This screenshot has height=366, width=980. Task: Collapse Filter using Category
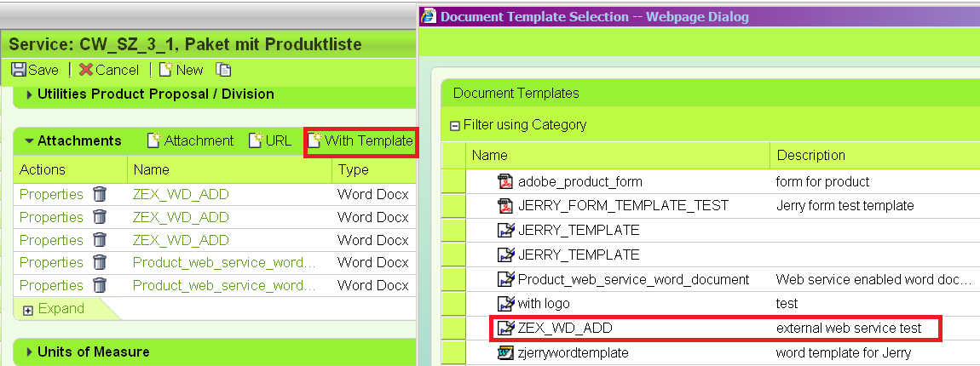click(455, 125)
